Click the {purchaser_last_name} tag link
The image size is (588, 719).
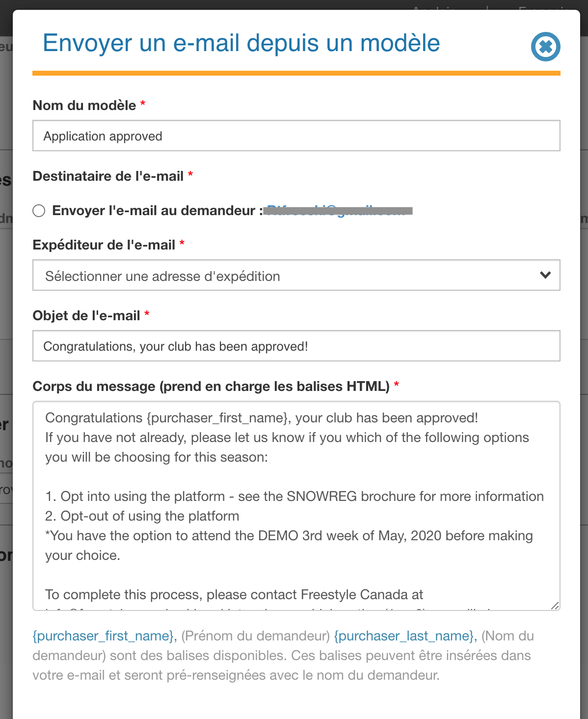tap(405, 636)
